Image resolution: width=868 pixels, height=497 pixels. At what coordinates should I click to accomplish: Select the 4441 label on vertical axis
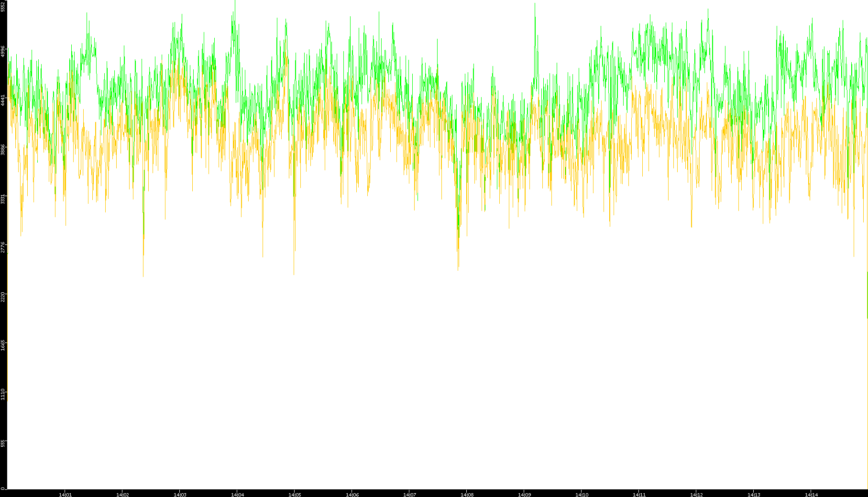(x=3, y=100)
